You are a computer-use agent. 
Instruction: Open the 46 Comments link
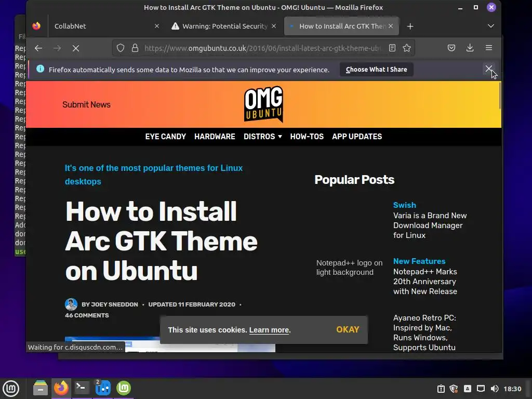(87, 315)
